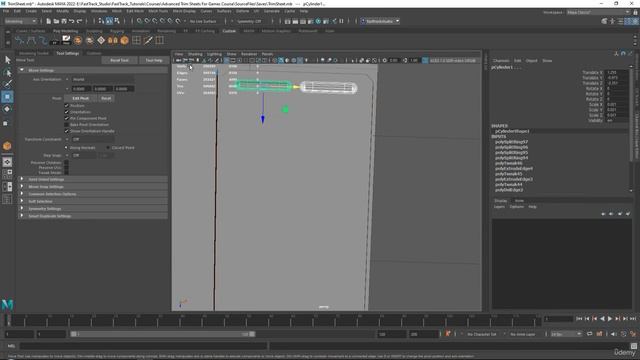
Task: Click the bottom outliner layout icon in toolbox
Action: (x=7, y=199)
